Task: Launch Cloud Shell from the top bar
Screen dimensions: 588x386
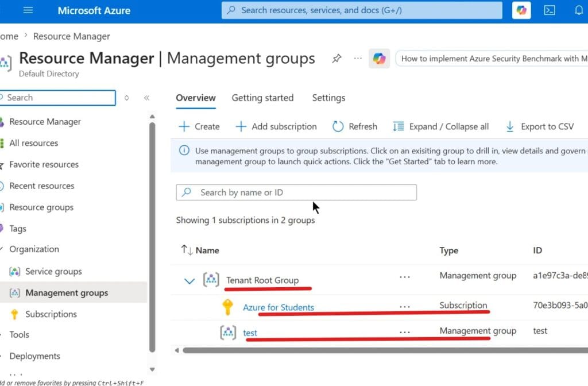Action: [550, 10]
